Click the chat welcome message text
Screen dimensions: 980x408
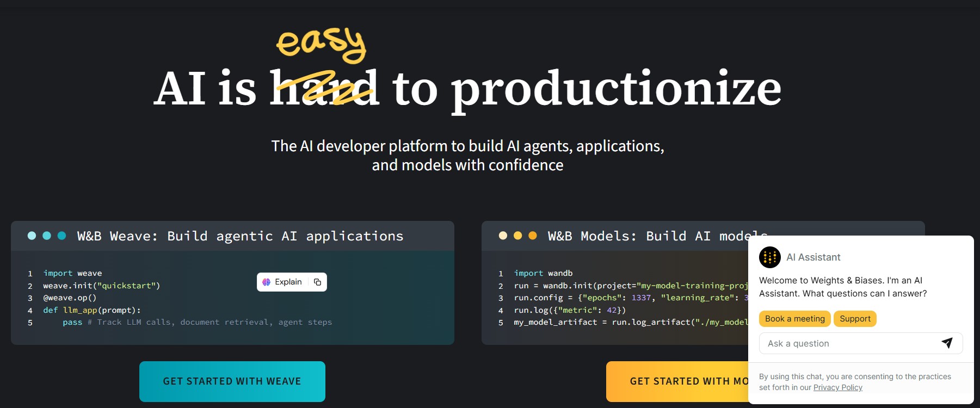(x=843, y=287)
